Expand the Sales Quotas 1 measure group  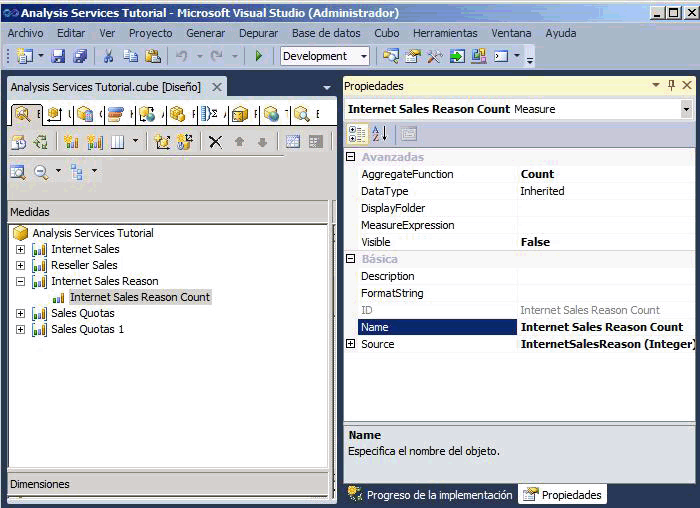coord(21,329)
